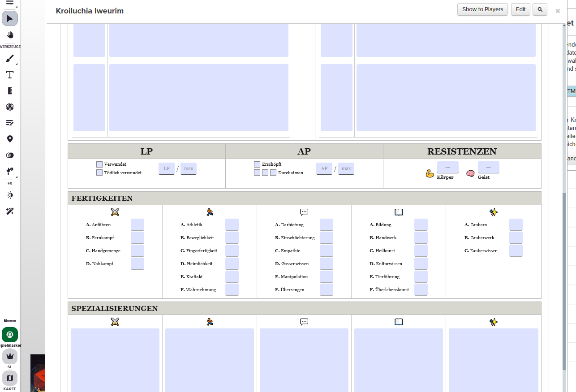Tick the Tödlich verwundet checkbox
The image size is (576, 392).
[99, 172]
